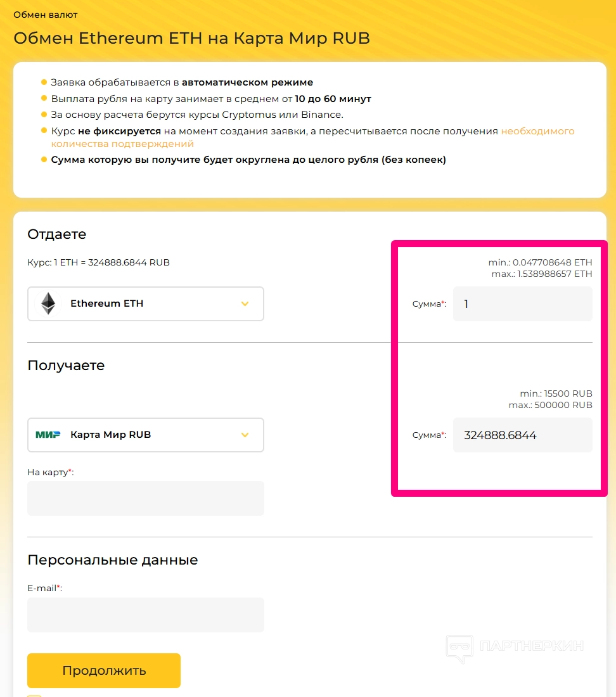This screenshot has width=616, height=697.
Task: Expand the chevron arrow next to Ethereum ETH
Action: click(x=245, y=304)
